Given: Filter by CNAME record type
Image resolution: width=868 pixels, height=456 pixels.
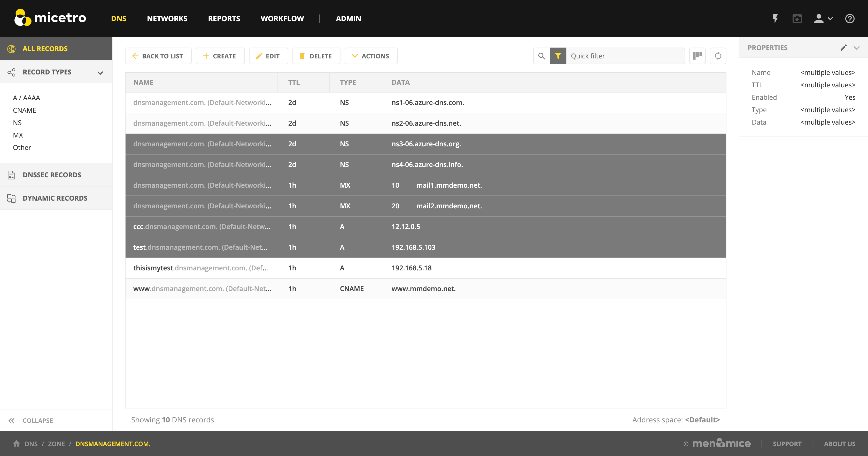Looking at the screenshot, I should [25, 110].
